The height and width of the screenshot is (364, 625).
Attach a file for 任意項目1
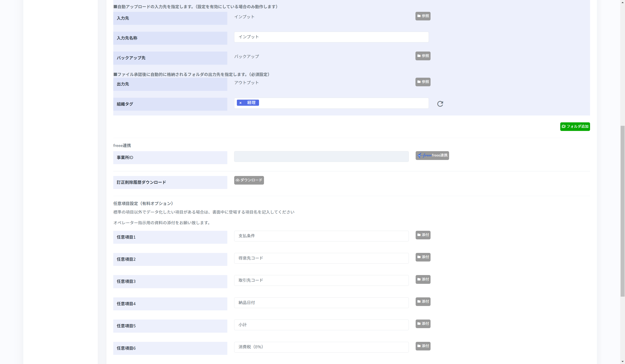coord(423,235)
